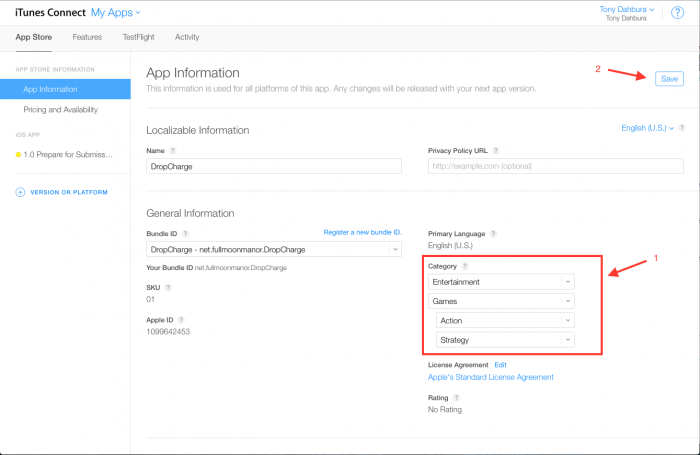
Task: Show help tooltip for Primary Language
Action: pos(493,234)
